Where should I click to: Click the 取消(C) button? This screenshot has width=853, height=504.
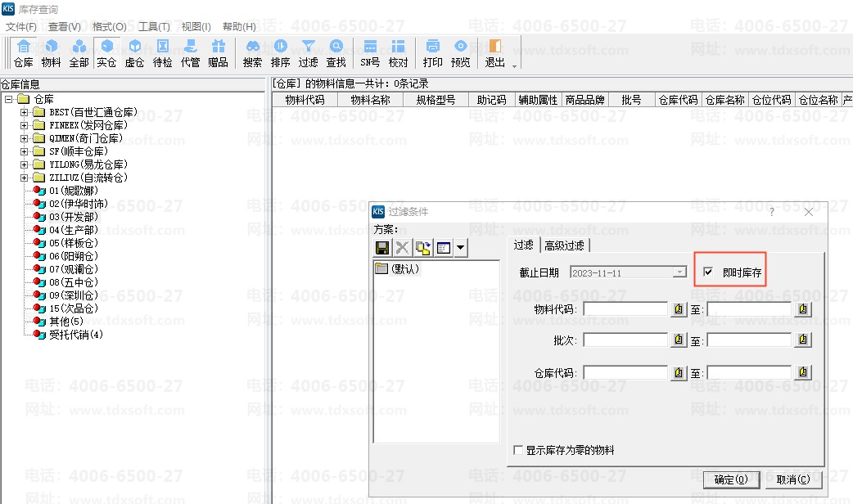(792, 479)
